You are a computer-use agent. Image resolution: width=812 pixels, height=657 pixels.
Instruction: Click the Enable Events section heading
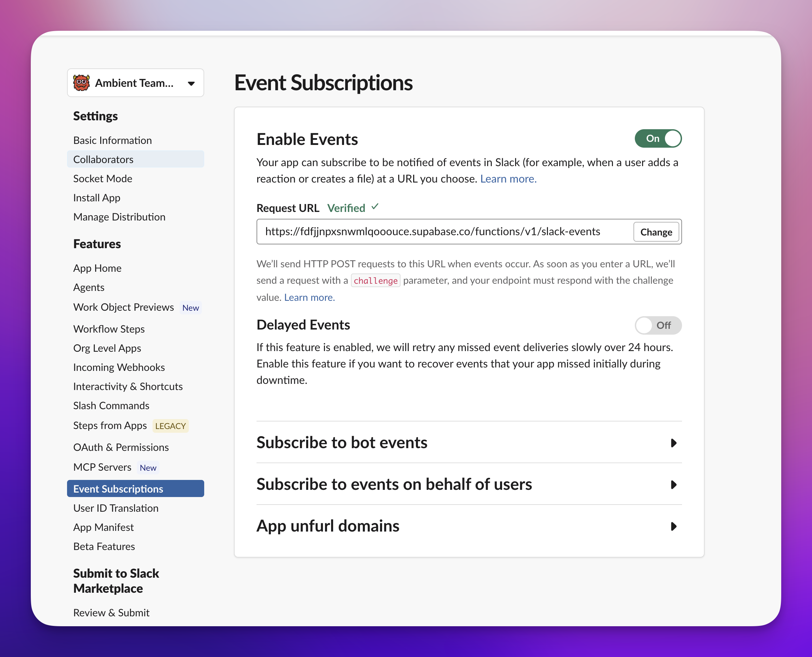[307, 139]
